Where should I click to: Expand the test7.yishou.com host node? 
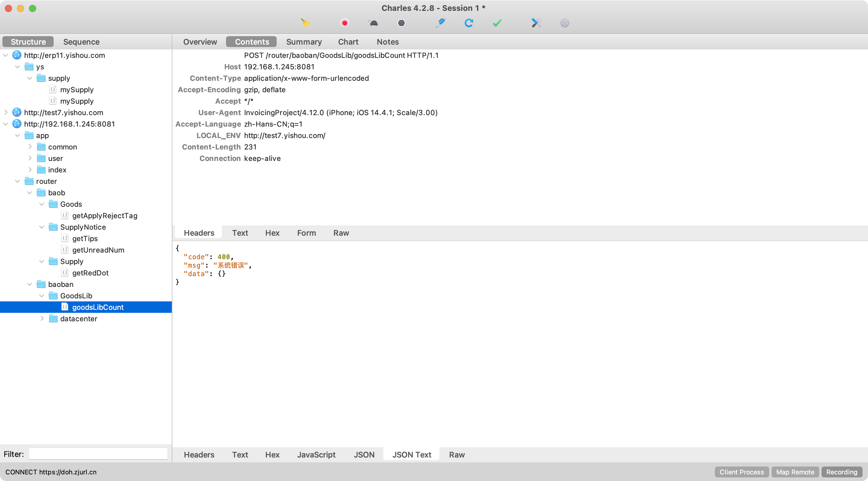click(6, 112)
